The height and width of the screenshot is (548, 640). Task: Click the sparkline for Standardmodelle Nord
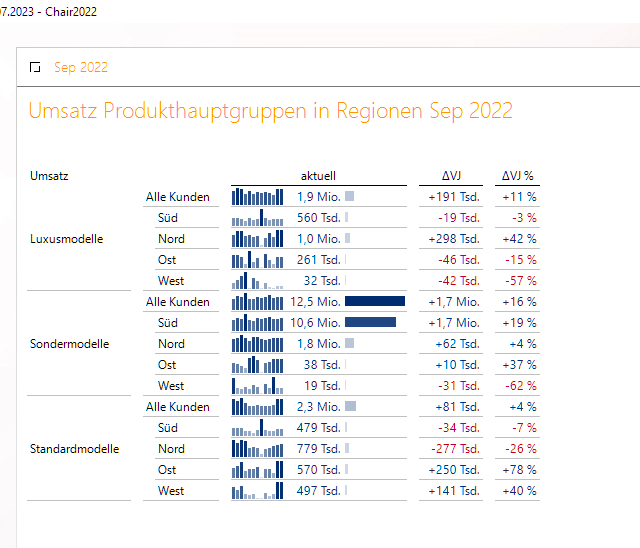258,449
